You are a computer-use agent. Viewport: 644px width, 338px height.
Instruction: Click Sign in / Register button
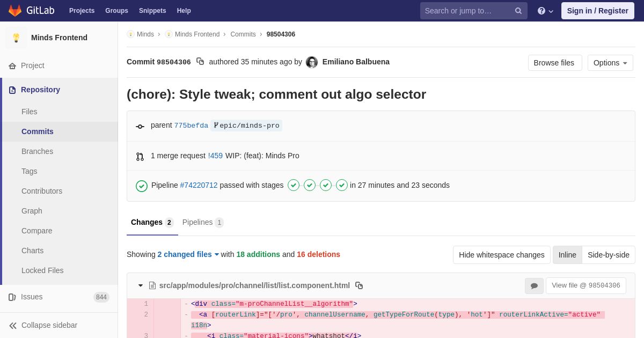[598, 11]
